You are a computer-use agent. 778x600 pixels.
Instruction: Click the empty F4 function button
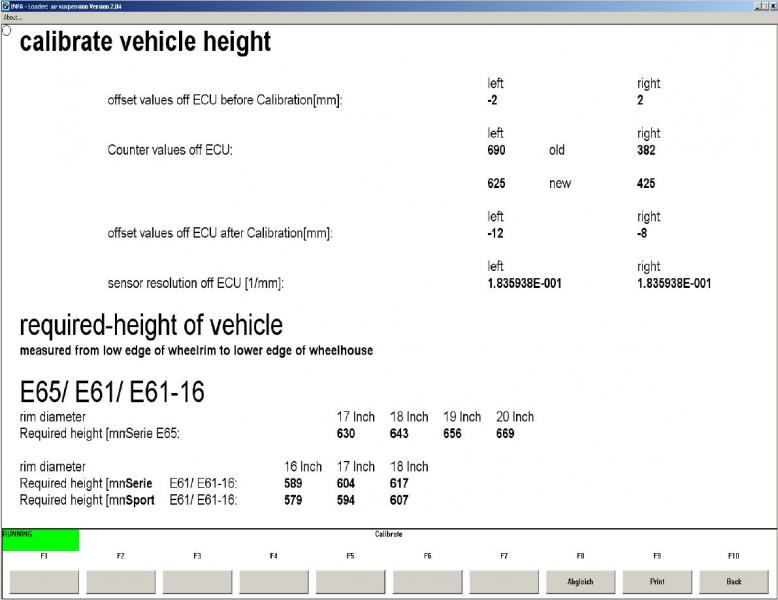click(273, 581)
